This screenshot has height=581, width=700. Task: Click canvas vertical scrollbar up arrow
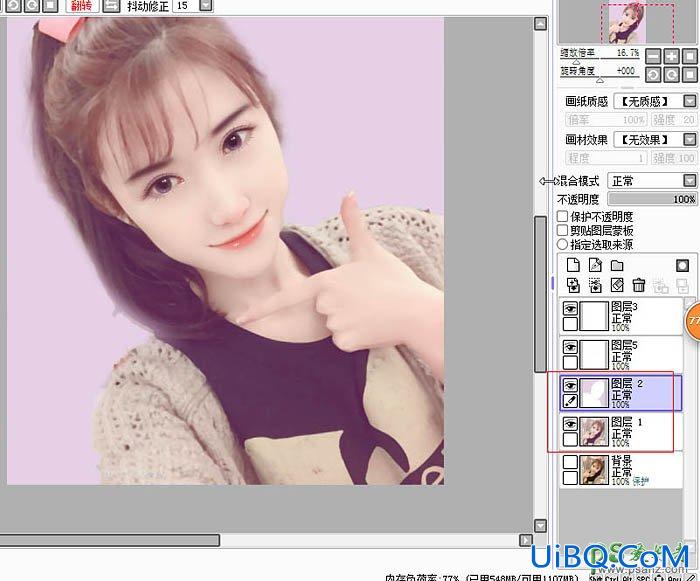[x=540, y=24]
